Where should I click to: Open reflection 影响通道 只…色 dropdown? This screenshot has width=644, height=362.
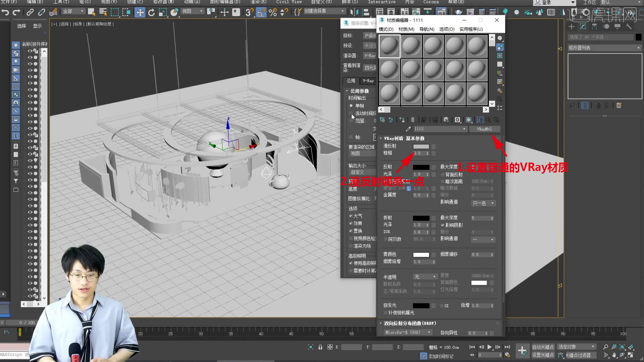click(x=483, y=203)
